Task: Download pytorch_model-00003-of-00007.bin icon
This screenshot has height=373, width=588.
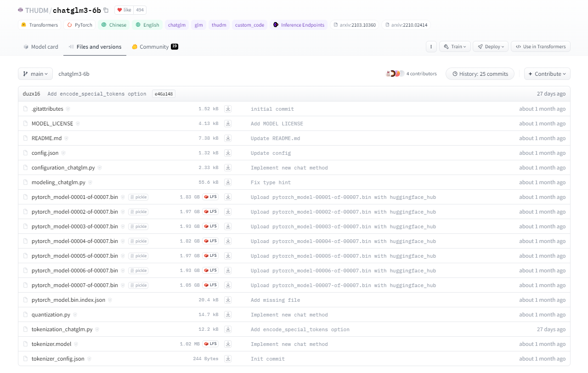Action: [228, 226]
